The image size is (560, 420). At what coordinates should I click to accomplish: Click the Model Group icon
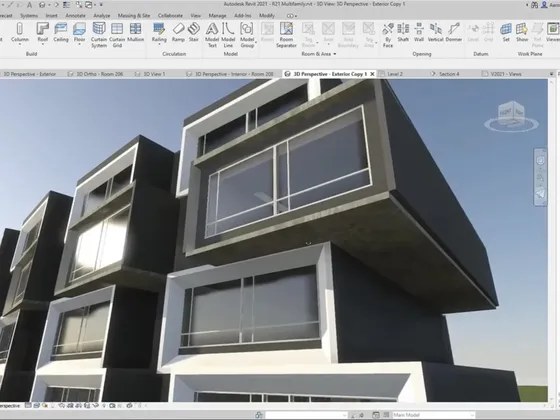tap(246, 29)
